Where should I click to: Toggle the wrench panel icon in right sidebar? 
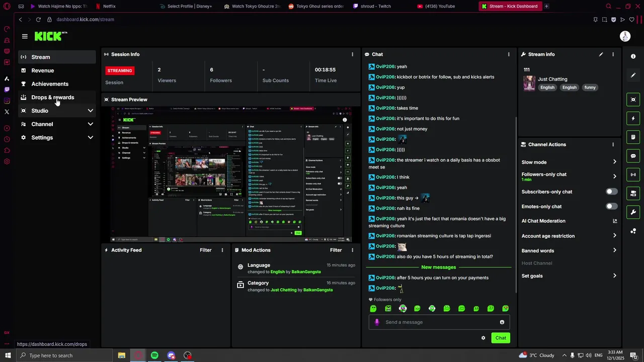pos(633,212)
